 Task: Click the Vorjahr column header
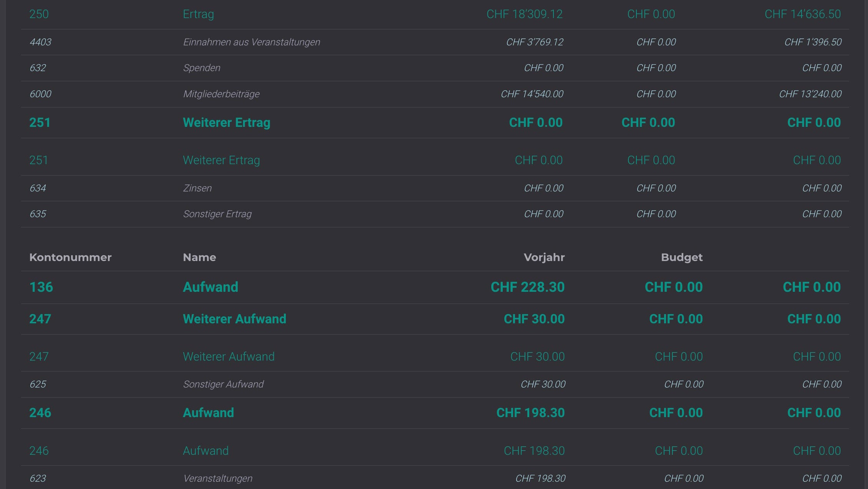click(x=544, y=257)
